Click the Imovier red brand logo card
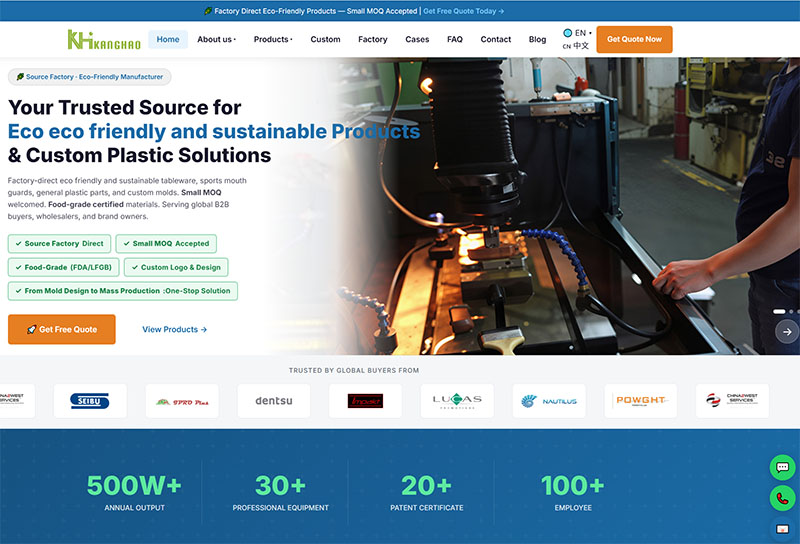800x544 pixels. [x=365, y=401]
